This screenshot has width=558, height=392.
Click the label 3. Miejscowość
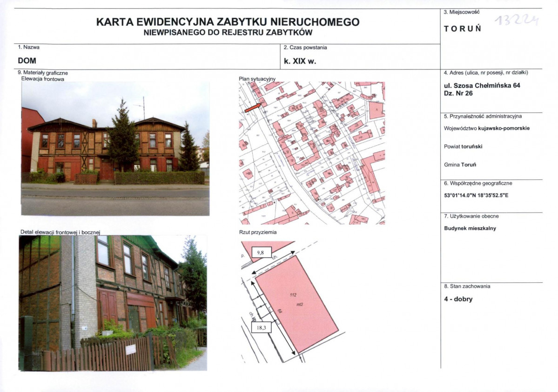point(462,12)
